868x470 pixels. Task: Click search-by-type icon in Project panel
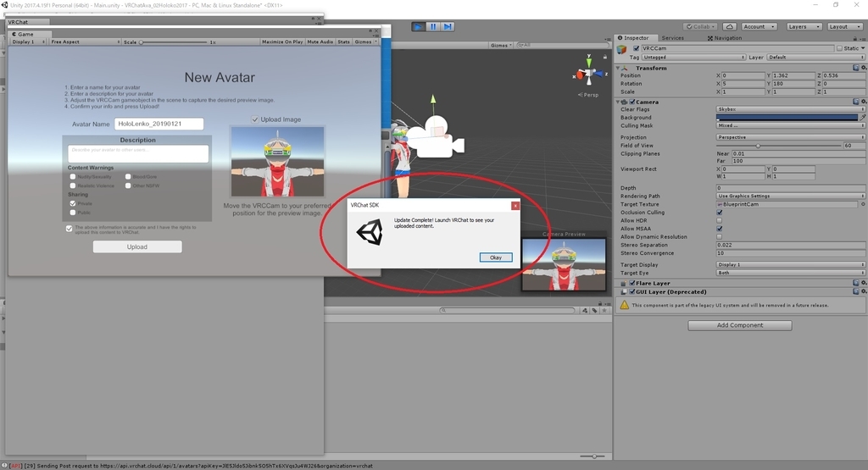coord(585,310)
